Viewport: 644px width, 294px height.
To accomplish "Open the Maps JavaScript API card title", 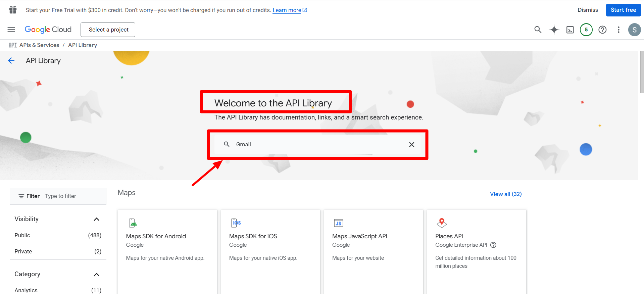I will [x=359, y=236].
